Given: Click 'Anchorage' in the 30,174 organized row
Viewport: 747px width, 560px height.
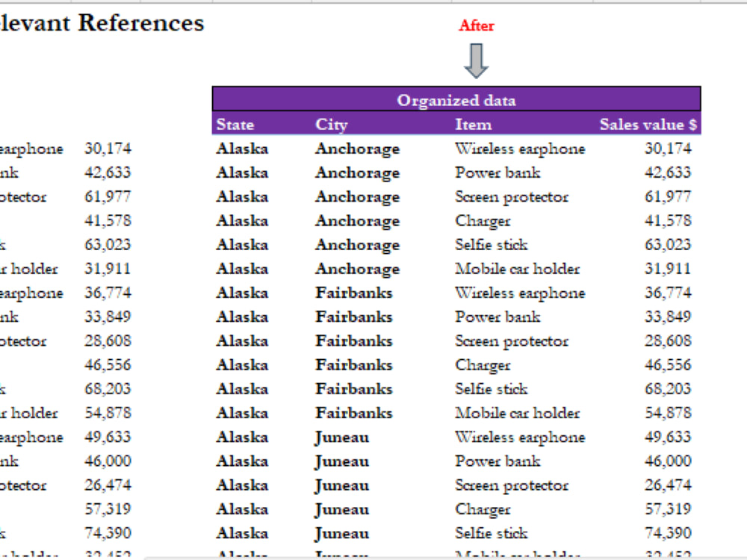Looking at the screenshot, I should click(x=357, y=149).
